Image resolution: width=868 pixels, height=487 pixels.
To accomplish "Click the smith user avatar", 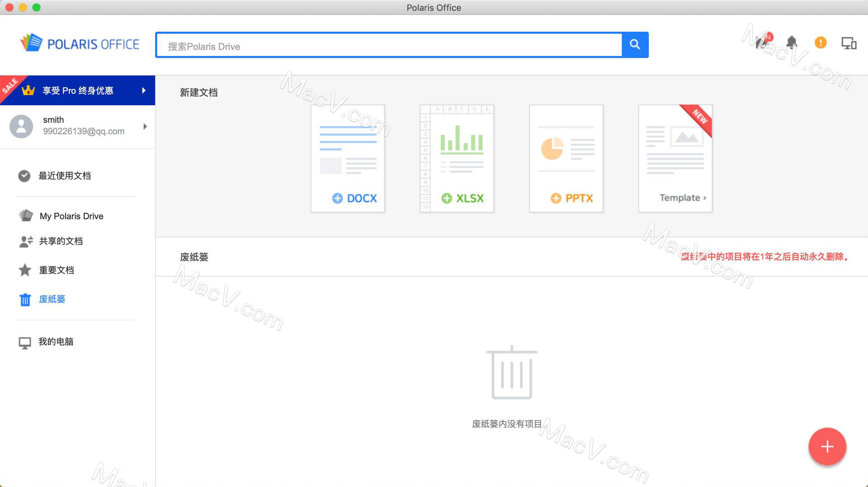I will pos(21,126).
